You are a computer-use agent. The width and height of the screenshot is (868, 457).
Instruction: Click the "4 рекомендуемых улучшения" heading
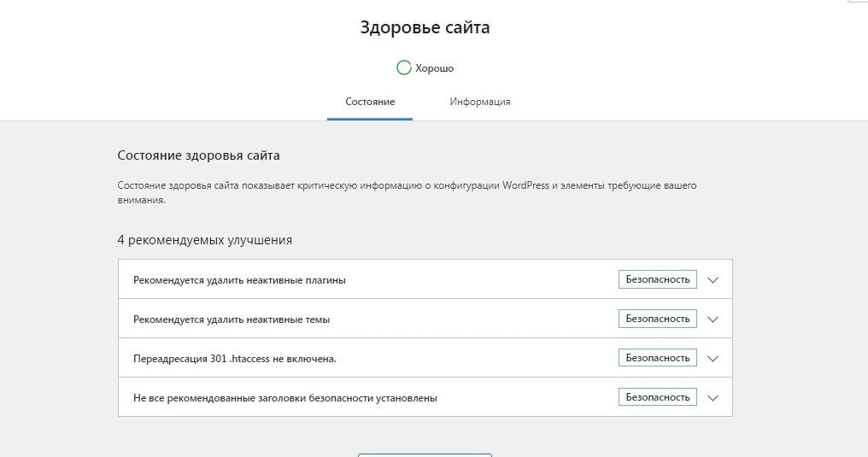coord(204,240)
